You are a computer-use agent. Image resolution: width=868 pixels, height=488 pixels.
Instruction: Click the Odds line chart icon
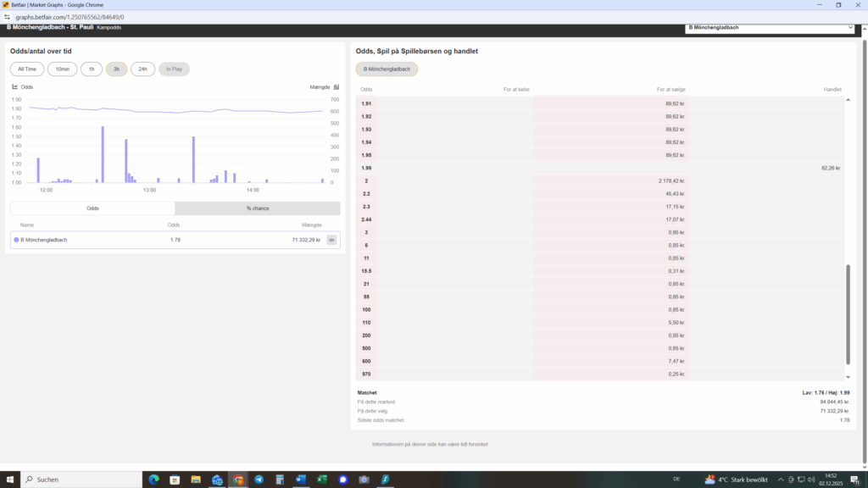(15, 86)
